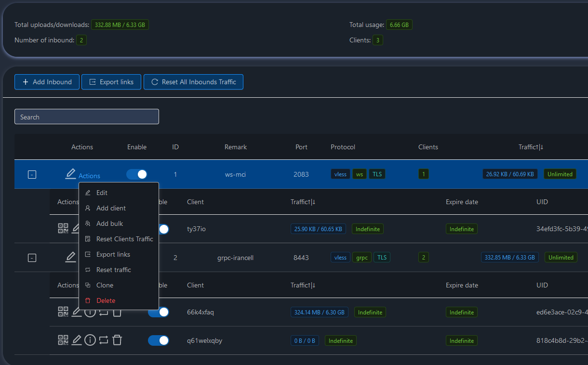This screenshot has height=365, width=588.
Task: Open QR code for client 66k4xfaq
Action: (x=63, y=312)
